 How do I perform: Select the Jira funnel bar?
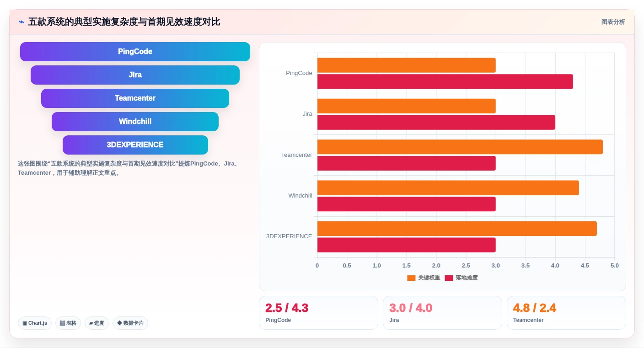click(135, 75)
